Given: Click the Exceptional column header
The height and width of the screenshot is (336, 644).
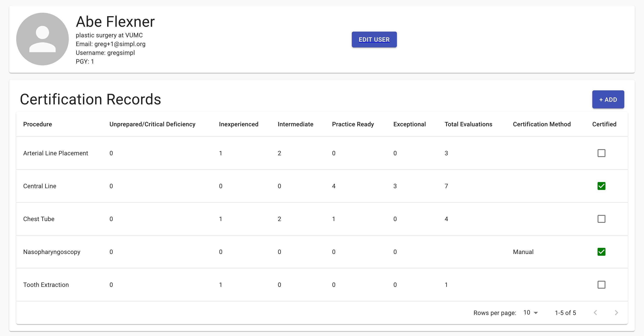Looking at the screenshot, I should 409,124.
